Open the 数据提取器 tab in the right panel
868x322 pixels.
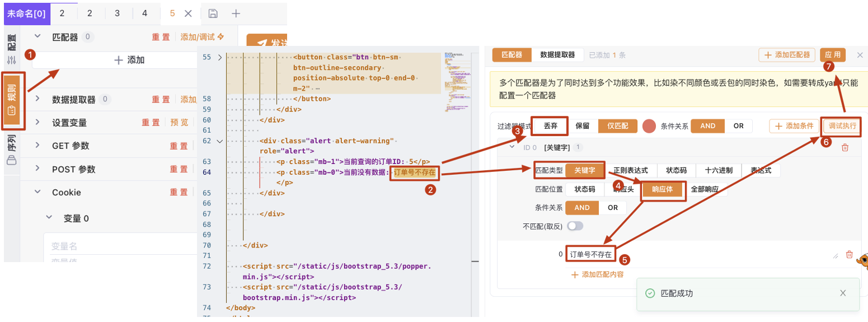tap(557, 55)
